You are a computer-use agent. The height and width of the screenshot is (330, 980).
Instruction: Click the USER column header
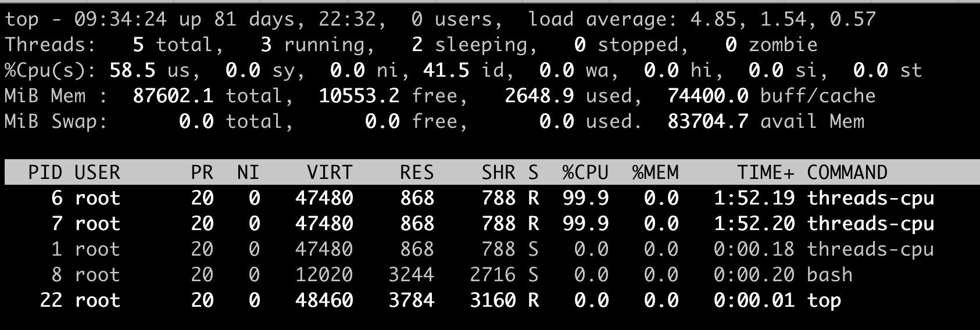(x=97, y=173)
